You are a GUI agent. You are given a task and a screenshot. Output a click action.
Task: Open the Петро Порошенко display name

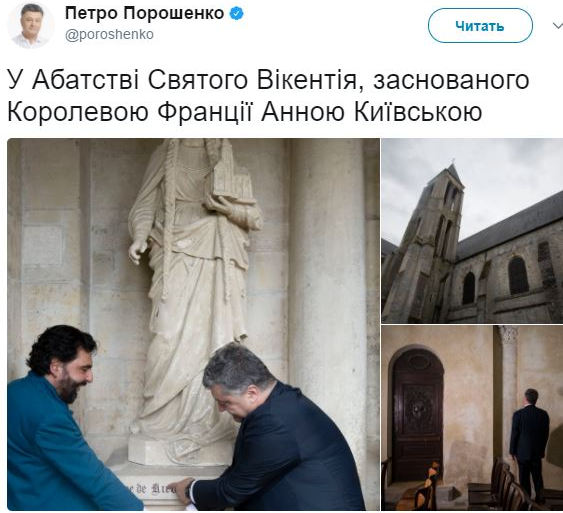(145, 14)
